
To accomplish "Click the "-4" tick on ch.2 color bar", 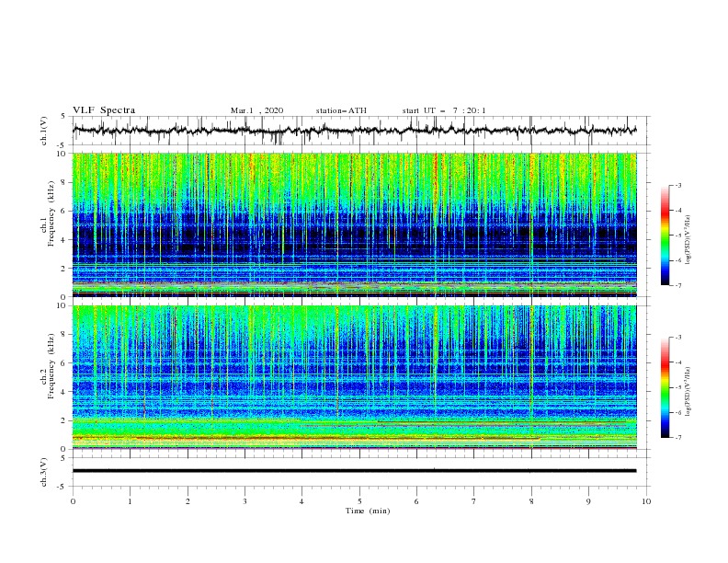I will (677, 362).
